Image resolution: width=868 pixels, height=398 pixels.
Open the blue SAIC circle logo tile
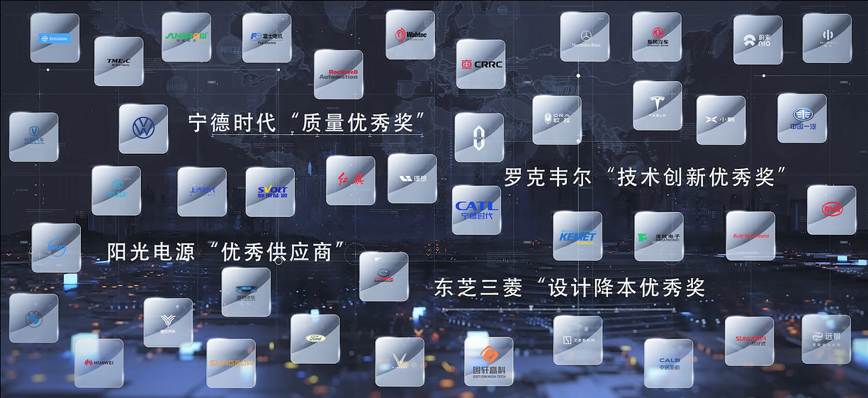coord(56,248)
